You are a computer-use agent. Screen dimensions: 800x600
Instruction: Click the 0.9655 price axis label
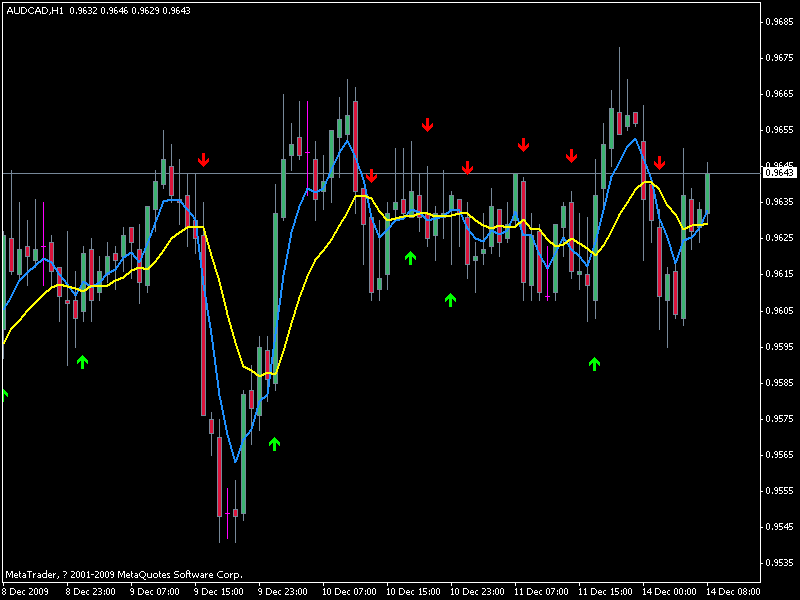click(x=780, y=130)
